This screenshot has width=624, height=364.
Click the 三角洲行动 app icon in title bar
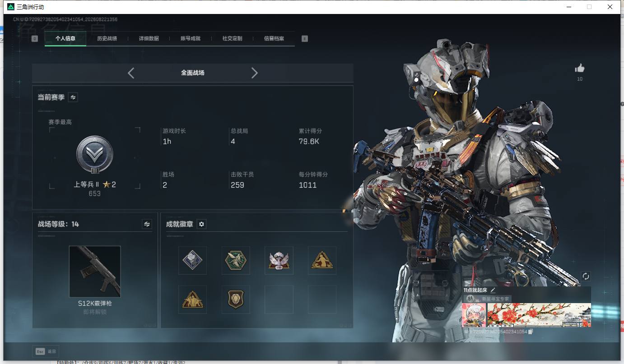pos(11,7)
